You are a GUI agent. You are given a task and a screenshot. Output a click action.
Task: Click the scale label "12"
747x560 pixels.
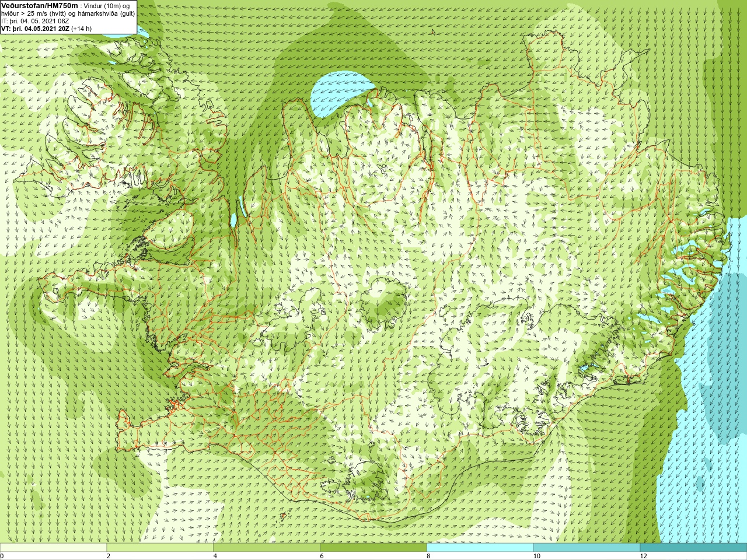[x=644, y=556]
